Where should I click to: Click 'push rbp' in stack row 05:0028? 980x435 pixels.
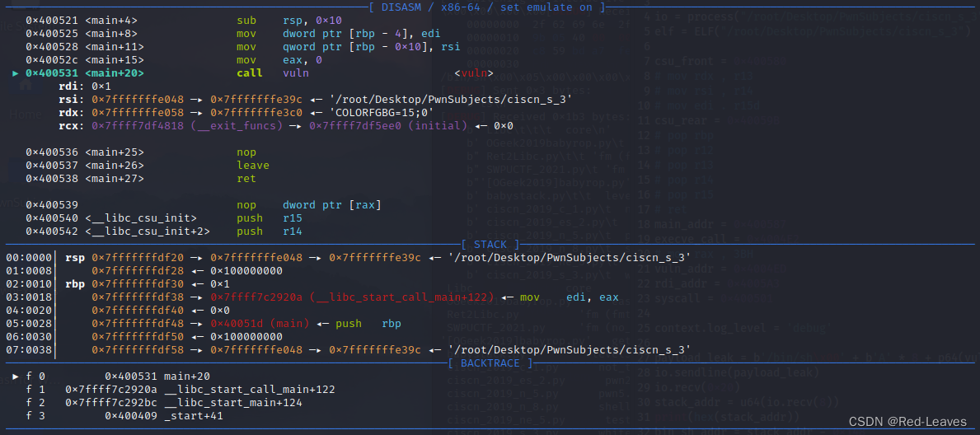point(368,322)
